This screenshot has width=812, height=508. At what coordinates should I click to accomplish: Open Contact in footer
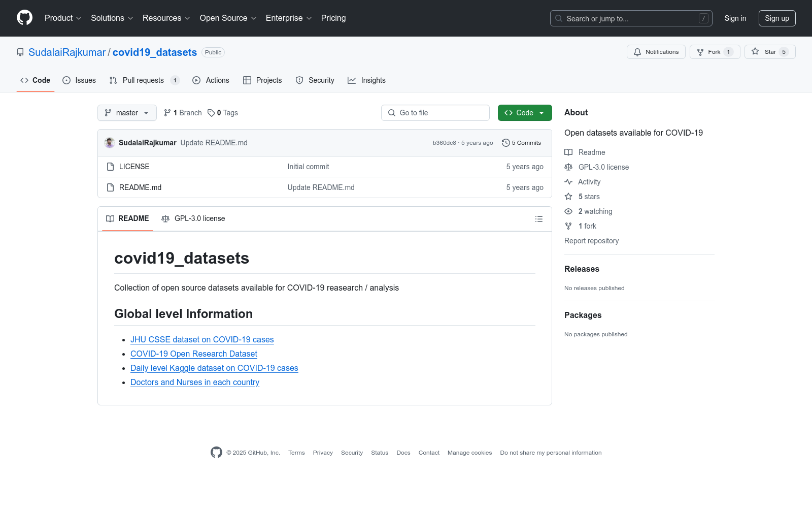(429, 453)
